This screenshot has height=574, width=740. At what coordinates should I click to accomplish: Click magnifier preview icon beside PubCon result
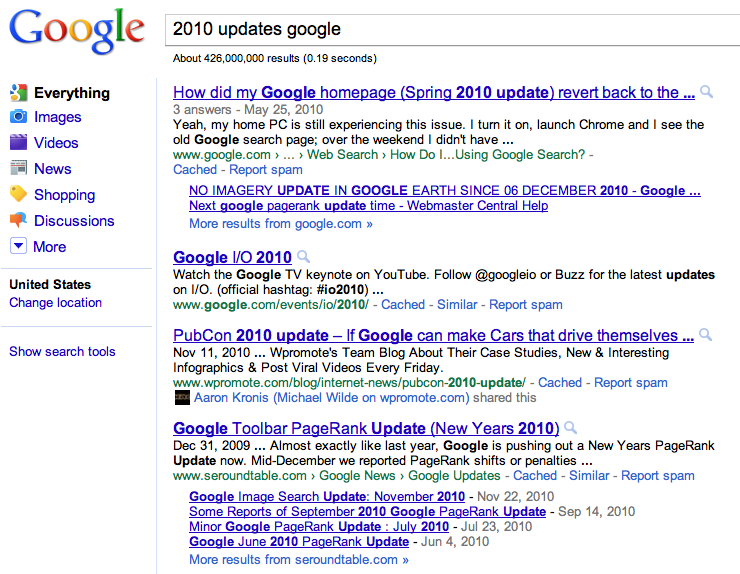(x=706, y=335)
